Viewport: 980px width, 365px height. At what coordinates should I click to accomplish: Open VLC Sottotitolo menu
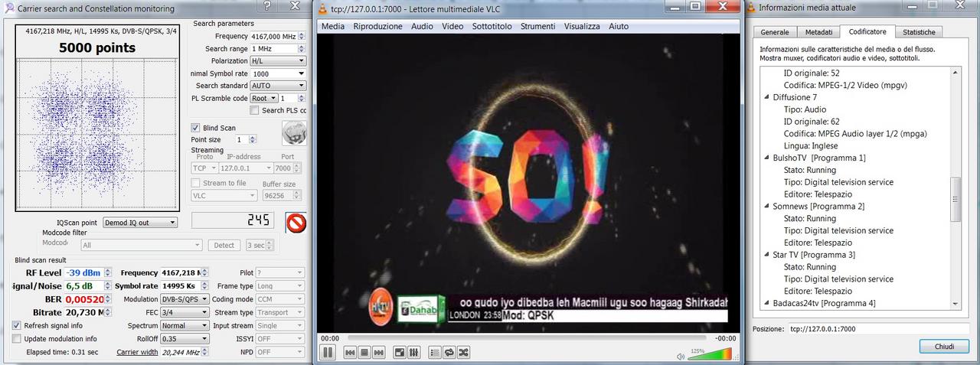point(492,26)
